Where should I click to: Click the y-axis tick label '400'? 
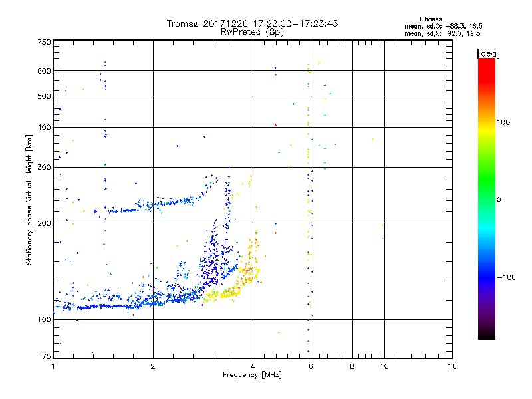pyautogui.click(x=44, y=127)
